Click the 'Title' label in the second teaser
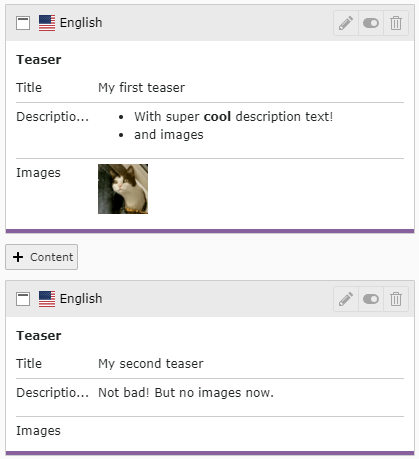 coord(29,364)
